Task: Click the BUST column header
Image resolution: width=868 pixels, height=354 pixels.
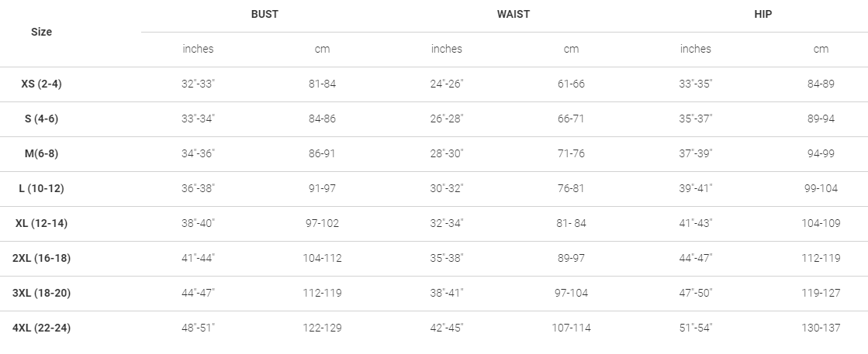Action: tap(265, 14)
